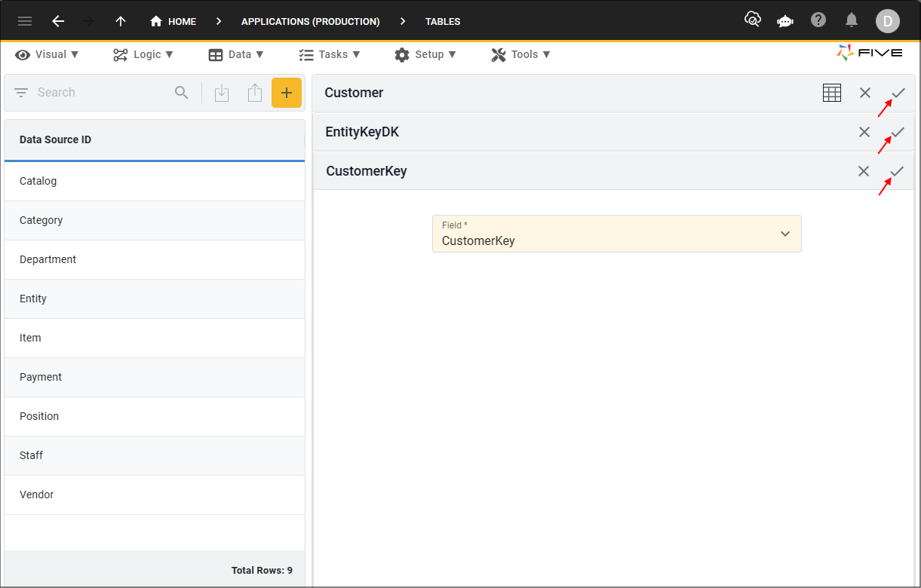This screenshot has height=588, width=921.
Task: Click the filter list icon
Action: coord(21,93)
